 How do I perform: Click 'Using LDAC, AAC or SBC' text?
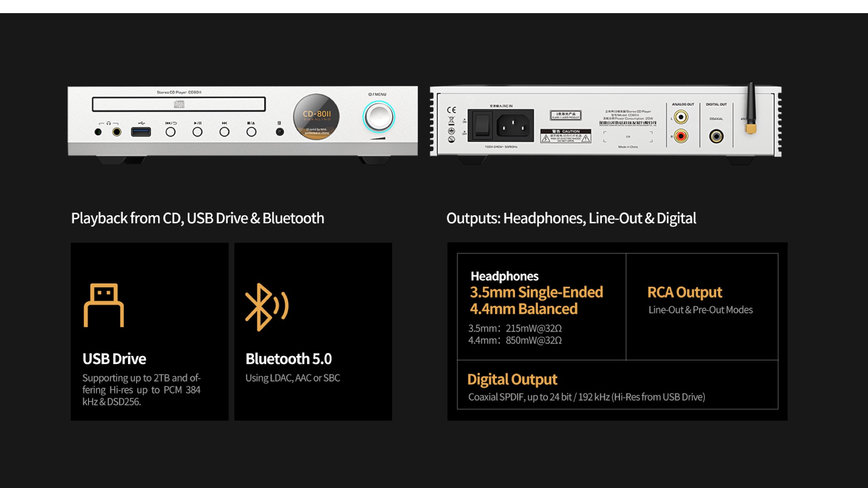(293, 378)
